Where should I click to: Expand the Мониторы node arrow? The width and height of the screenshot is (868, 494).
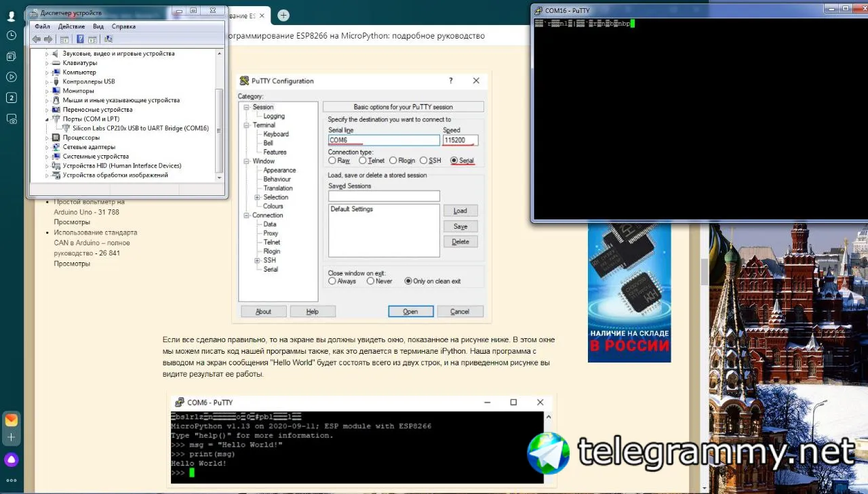point(47,91)
